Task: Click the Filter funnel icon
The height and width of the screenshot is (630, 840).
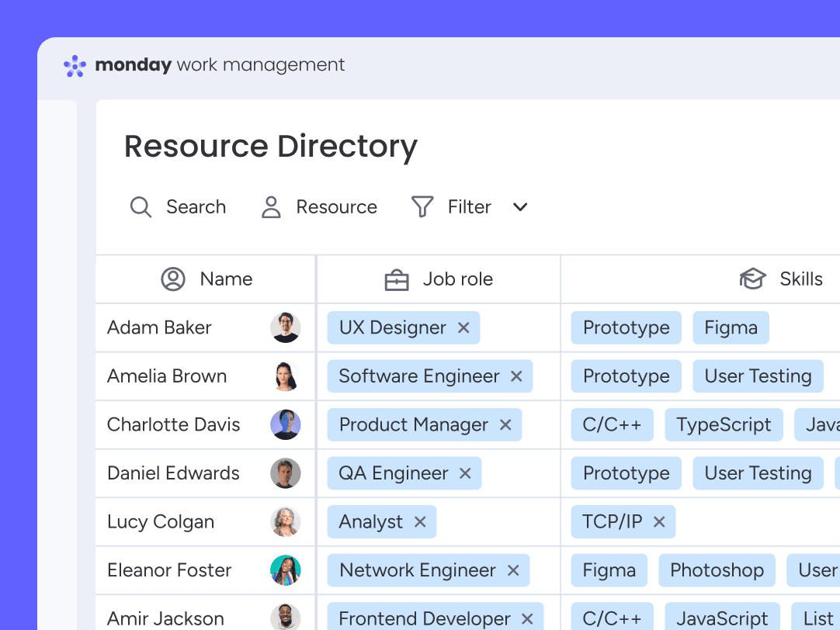Action: click(422, 207)
